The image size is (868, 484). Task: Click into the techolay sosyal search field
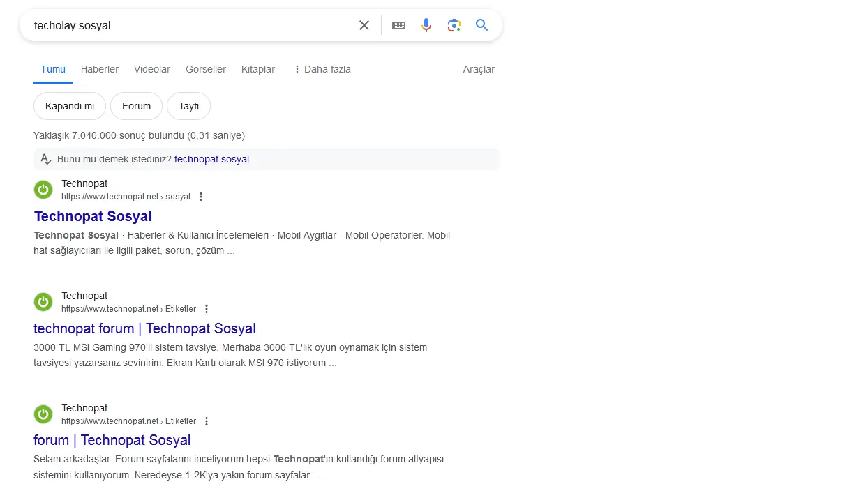(188, 25)
